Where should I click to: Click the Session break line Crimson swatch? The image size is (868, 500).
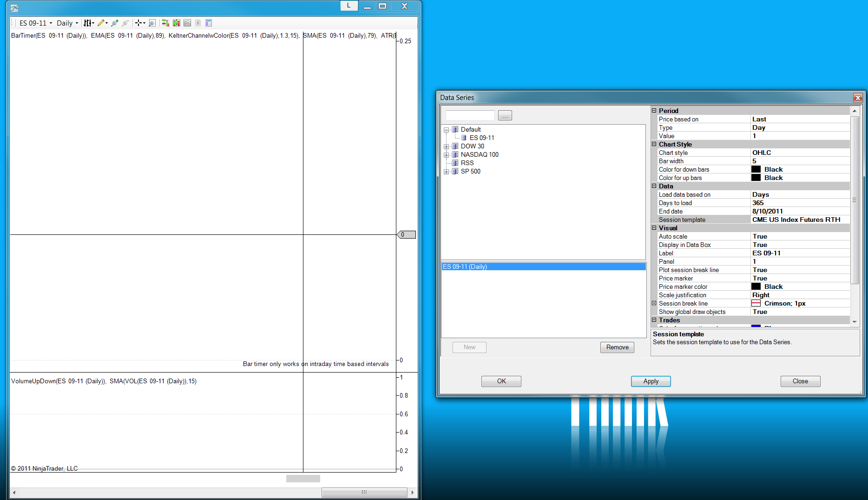(x=756, y=303)
